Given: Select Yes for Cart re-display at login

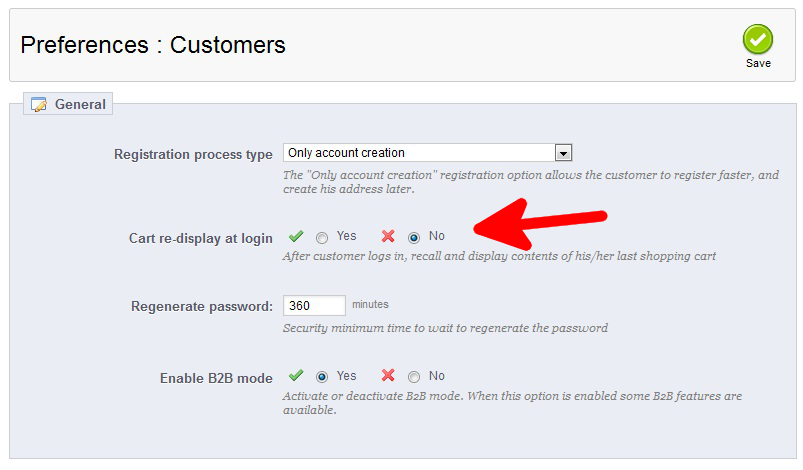Looking at the screenshot, I should click(x=322, y=238).
